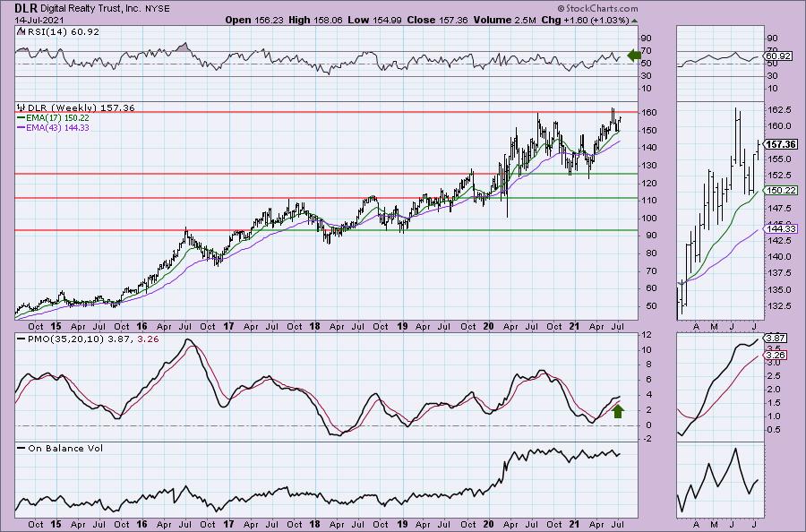Click the Chg +1.60 (+1.03%) value
This screenshot has height=532, width=806.
pos(585,20)
